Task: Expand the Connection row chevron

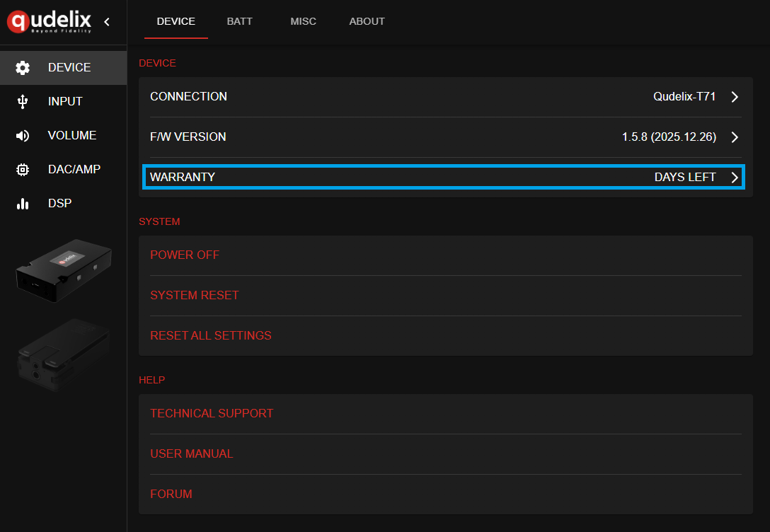Action: pos(735,97)
